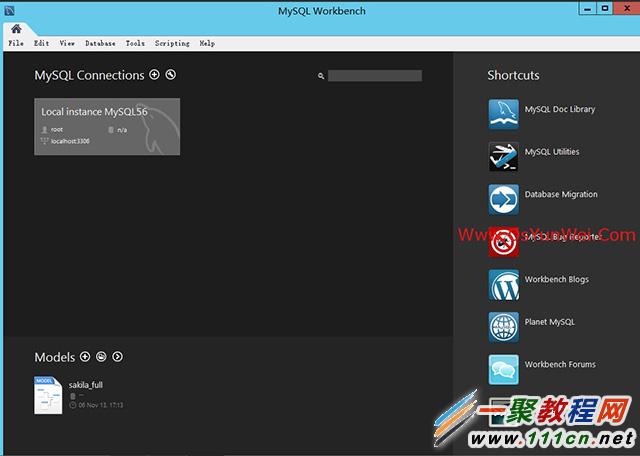This screenshot has width=640, height=456.
Task: Open MySQL Doc Library icon
Action: tap(504, 114)
